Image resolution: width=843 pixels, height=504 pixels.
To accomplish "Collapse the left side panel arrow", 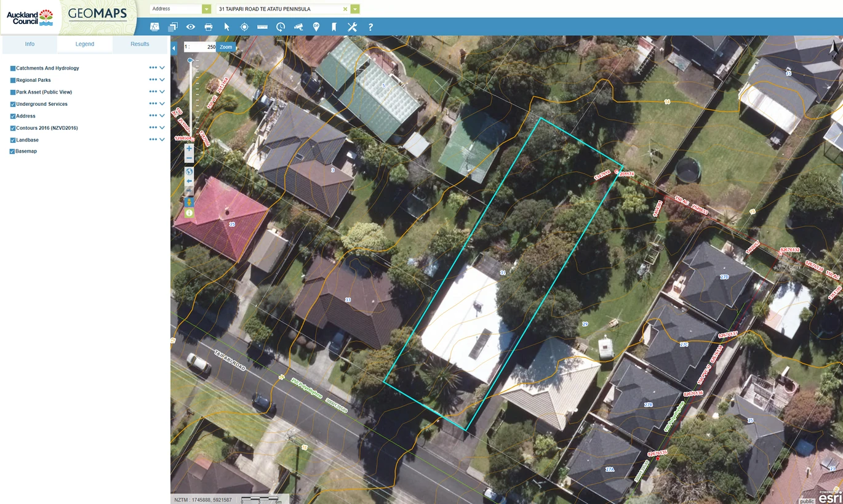I will [x=174, y=47].
